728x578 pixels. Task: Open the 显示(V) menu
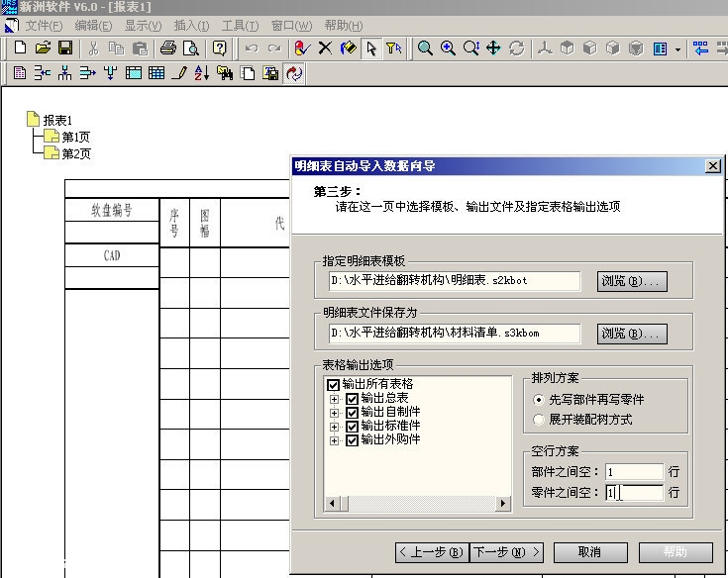(x=143, y=26)
